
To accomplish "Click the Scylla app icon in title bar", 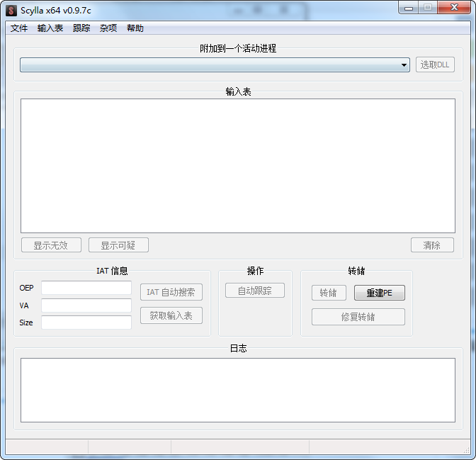I will [11, 11].
